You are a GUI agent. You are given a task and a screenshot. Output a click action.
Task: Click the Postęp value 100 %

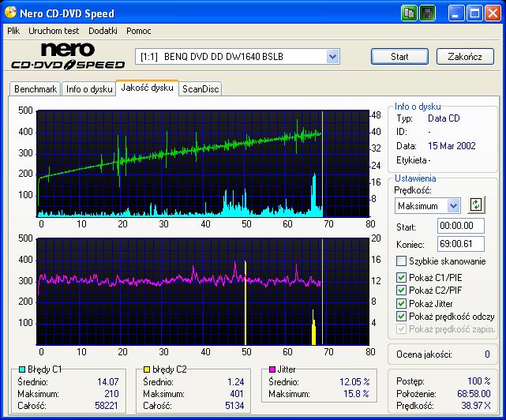[x=479, y=381]
